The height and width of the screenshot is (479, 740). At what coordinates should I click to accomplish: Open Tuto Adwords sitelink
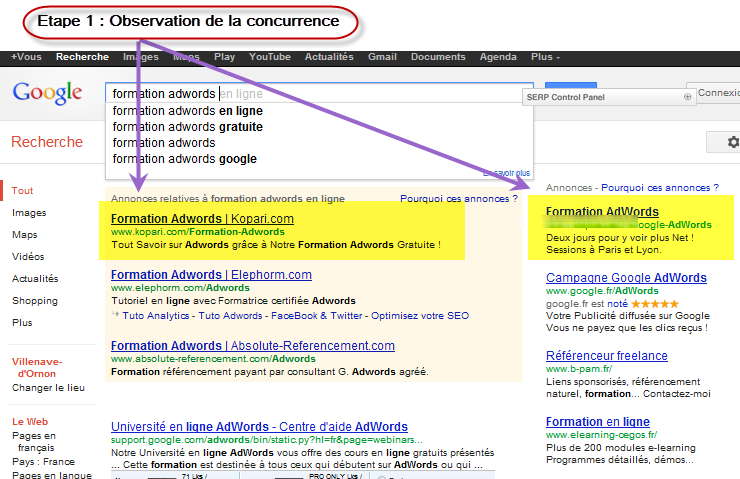230,316
